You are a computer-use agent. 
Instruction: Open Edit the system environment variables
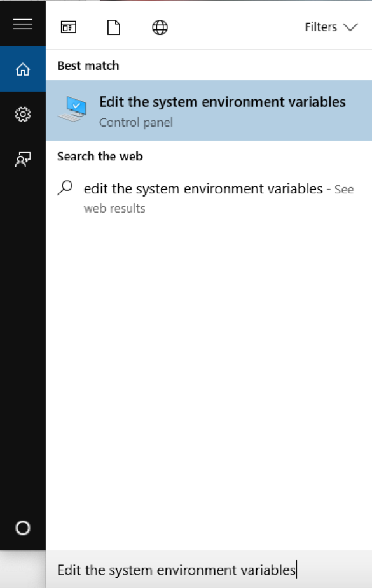coord(222,102)
